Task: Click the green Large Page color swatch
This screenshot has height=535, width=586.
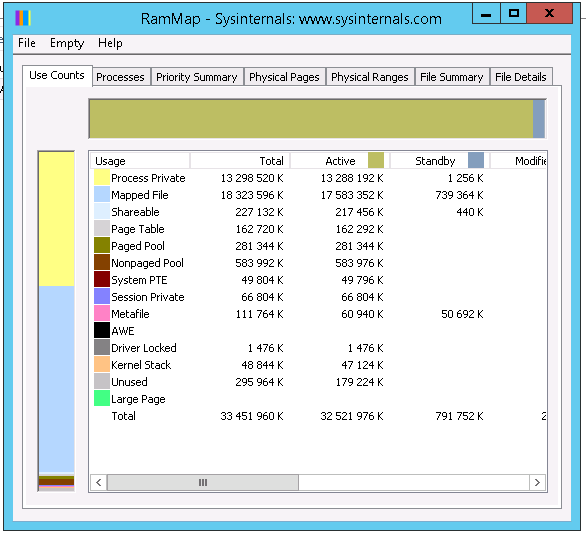Action: (x=102, y=399)
